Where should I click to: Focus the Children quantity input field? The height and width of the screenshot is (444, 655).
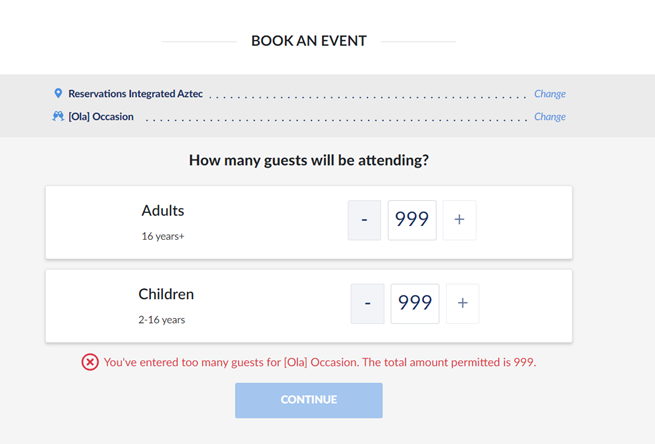[x=414, y=303]
